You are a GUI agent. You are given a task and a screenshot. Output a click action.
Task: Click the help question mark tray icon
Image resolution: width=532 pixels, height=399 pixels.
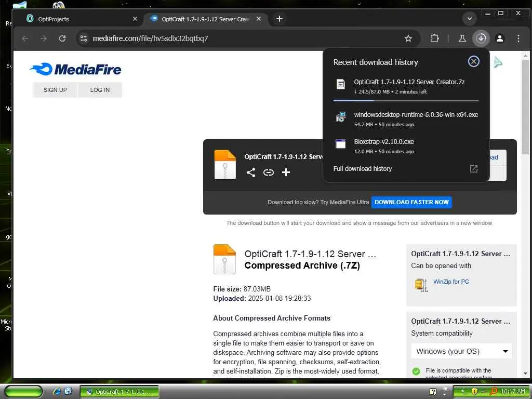pyautogui.click(x=433, y=392)
